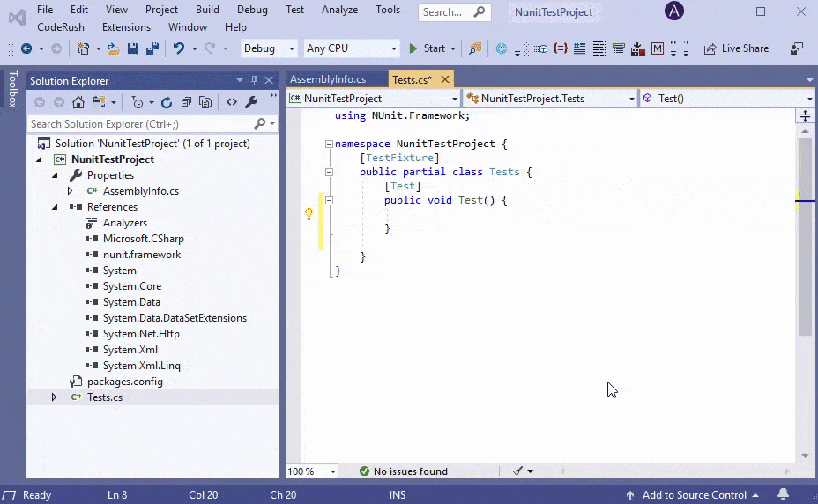The height and width of the screenshot is (504, 818).
Task: Open Properties wrench icon in Solution Explorer toolbar
Action: (x=251, y=102)
